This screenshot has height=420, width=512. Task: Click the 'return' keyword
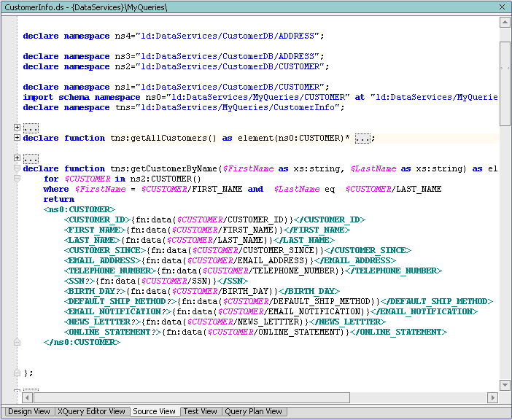[x=59, y=199]
